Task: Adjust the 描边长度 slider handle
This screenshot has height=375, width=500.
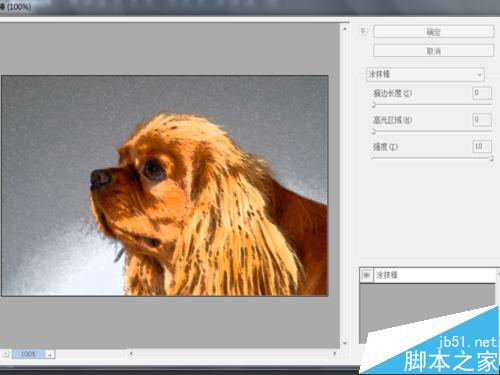Action: coord(374,105)
